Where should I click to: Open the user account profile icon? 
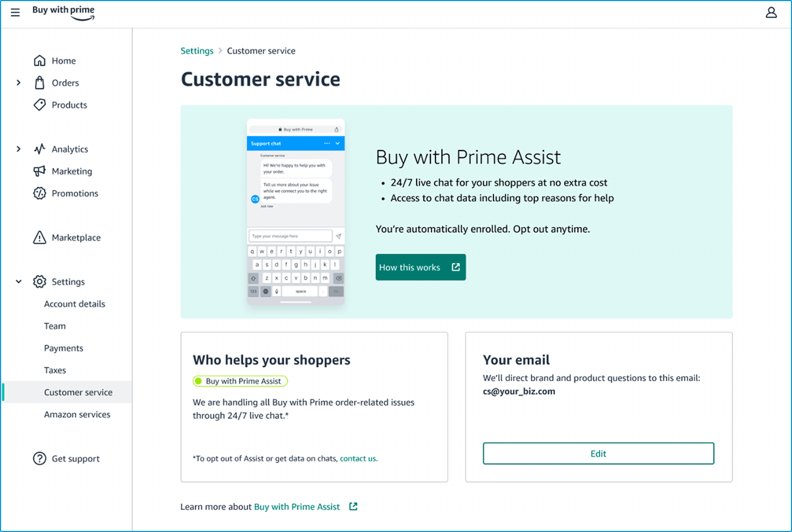pos(771,13)
